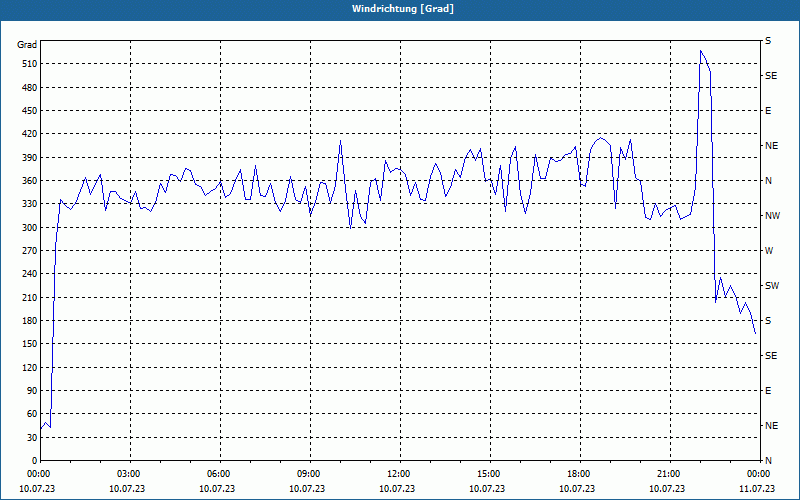
Task: Click the 330 y-axis tick label
Action: click(x=30, y=204)
